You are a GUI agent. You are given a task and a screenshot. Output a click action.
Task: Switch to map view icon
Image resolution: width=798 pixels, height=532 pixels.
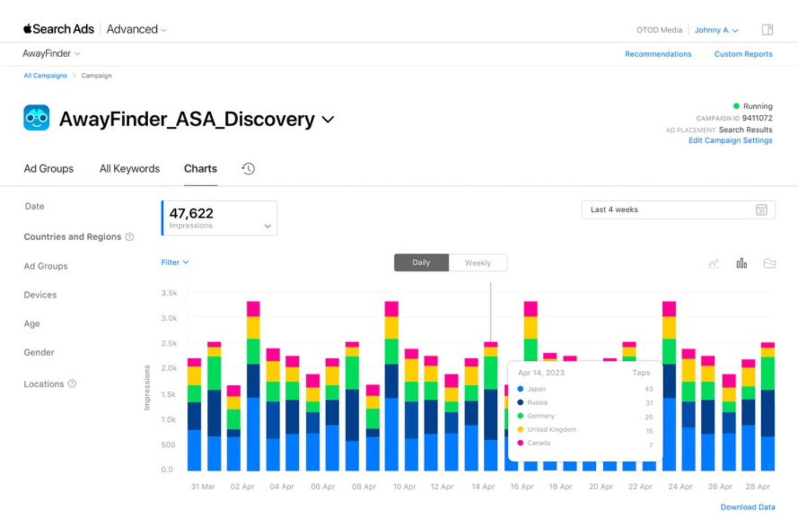[769, 263]
